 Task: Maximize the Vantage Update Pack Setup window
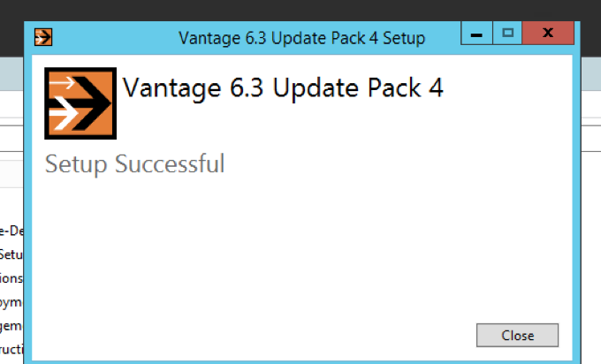[507, 34]
